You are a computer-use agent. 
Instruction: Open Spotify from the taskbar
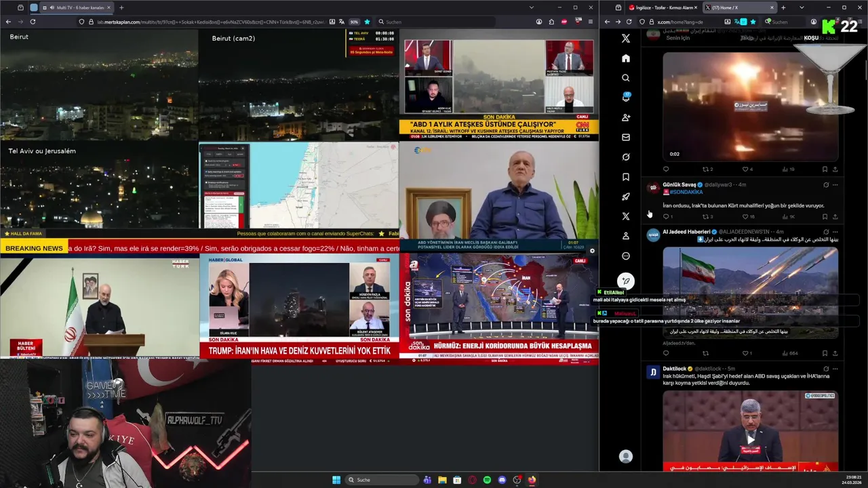(487, 480)
